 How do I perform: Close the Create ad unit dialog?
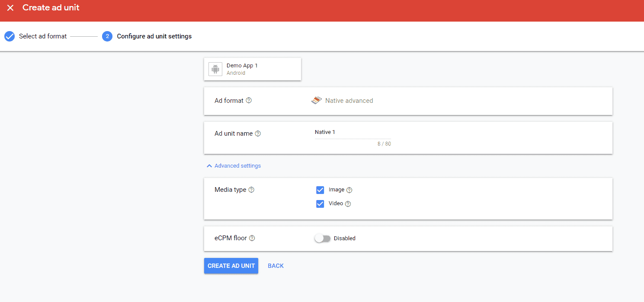[x=10, y=7]
